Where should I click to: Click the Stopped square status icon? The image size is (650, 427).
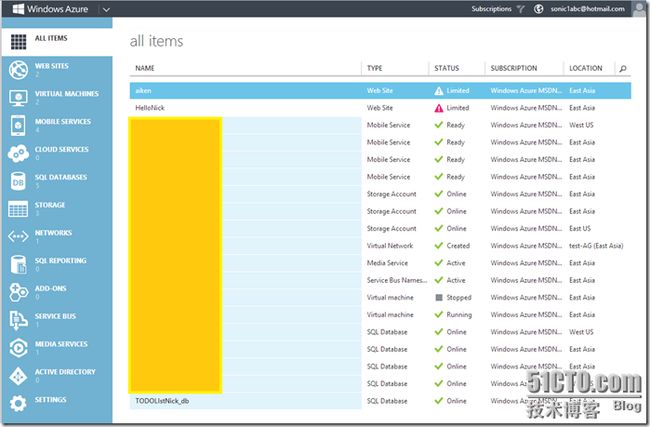[x=439, y=298]
